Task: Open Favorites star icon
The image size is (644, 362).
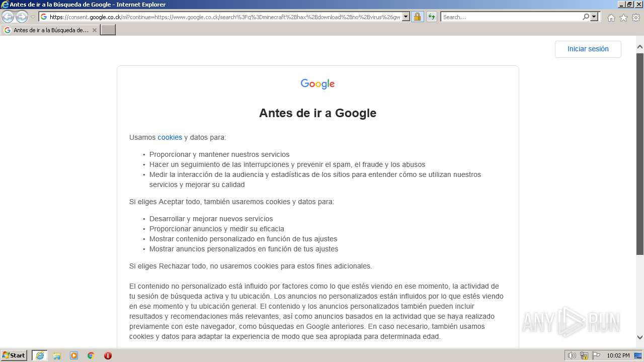Action: coord(623,18)
